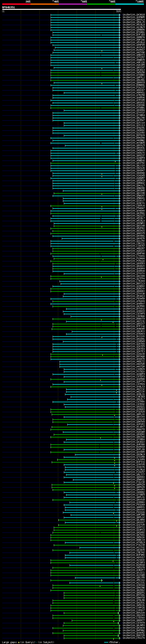Image resolution: width=146 pixels, height=644 pixels.
Task: Open the UniRef100_Q9LRC0 hit
Action: 133,332
